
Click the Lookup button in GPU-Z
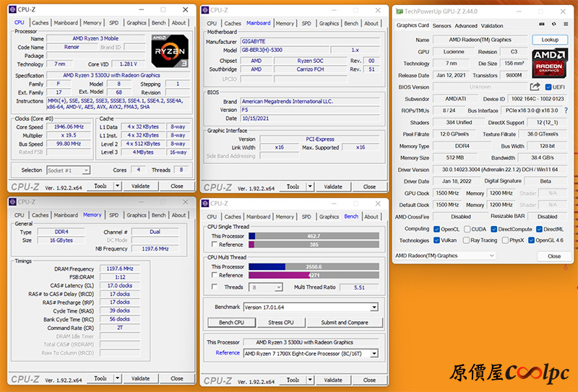(x=550, y=40)
